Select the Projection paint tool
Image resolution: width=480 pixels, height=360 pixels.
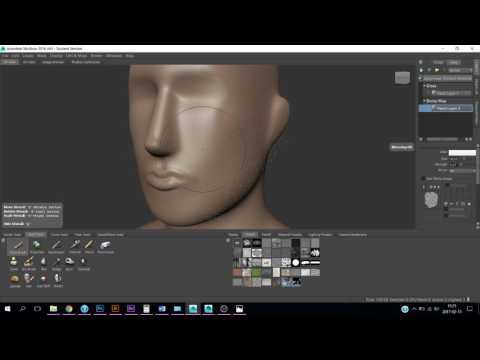click(37, 246)
